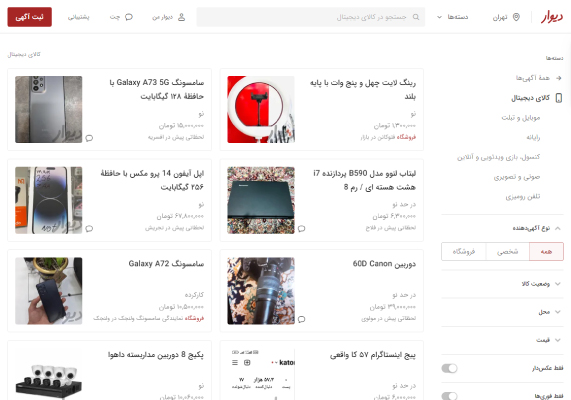Click the Divar logo

[x=552, y=17]
